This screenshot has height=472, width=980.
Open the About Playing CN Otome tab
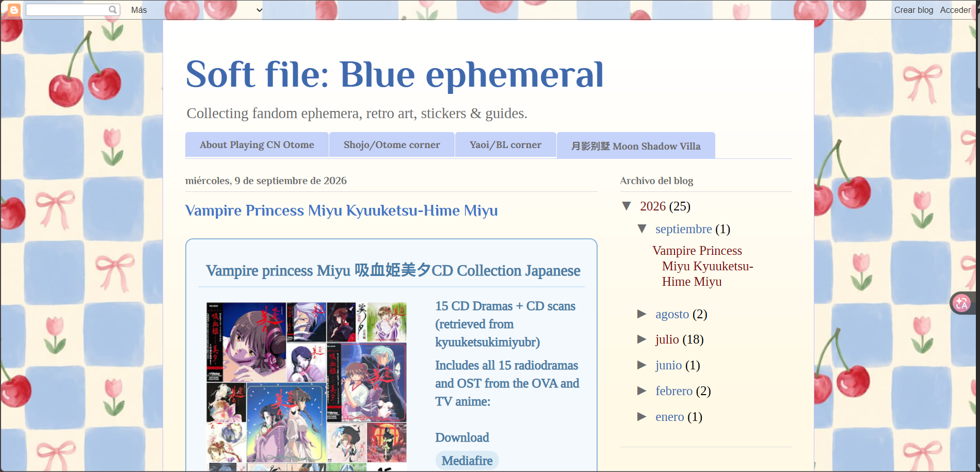click(x=257, y=145)
